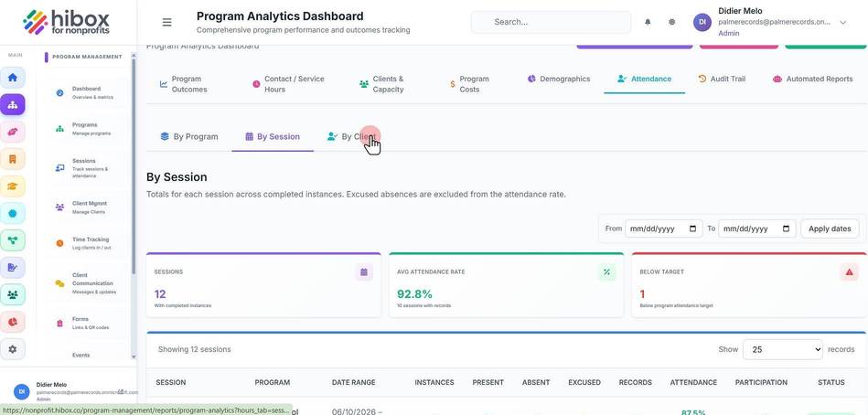Click the hibox for nonprofits logo
The height and width of the screenshot is (415, 868).
66,22
